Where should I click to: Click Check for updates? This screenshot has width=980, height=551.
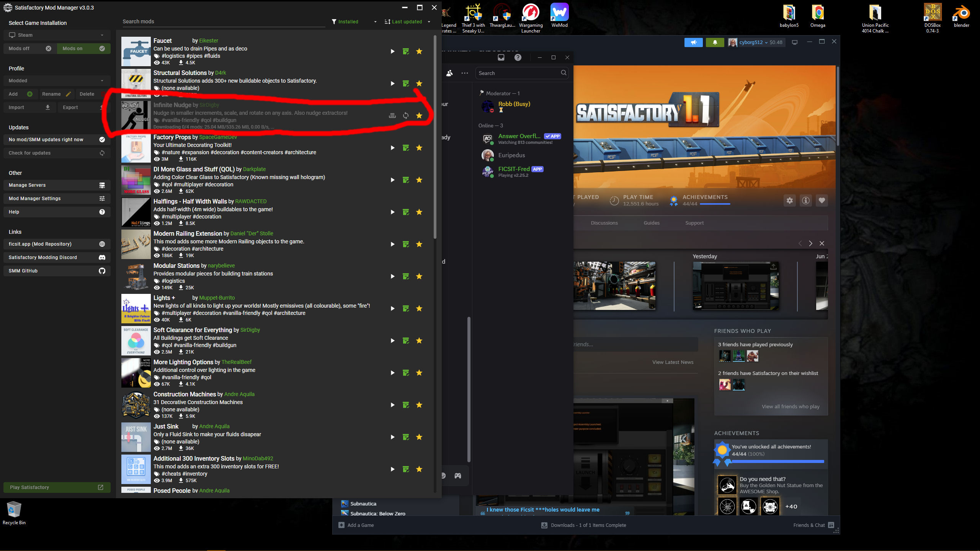click(x=57, y=153)
